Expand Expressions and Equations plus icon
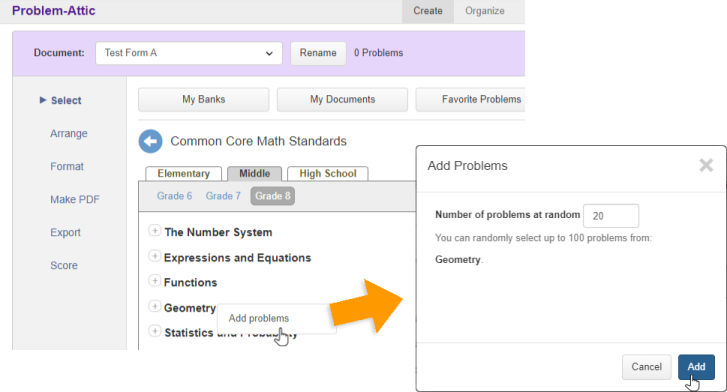727x392 pixels. click(155, 256)
